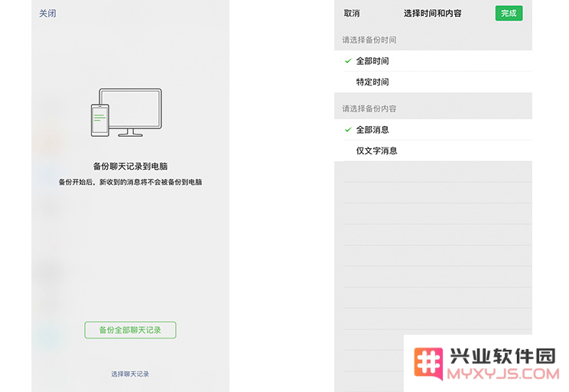Image resolution: width=569 pixels, height=392 pixels.
Task: Click title 选择时间和内容
Action: pyautogui.click(x=433, y=14)
